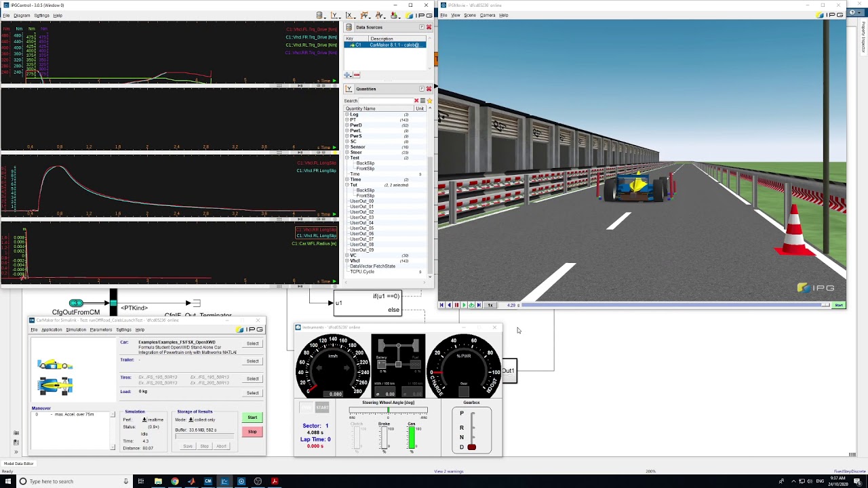Open IPGMovie Camera menu
The image size is (868, 488).
pos(488,15)
